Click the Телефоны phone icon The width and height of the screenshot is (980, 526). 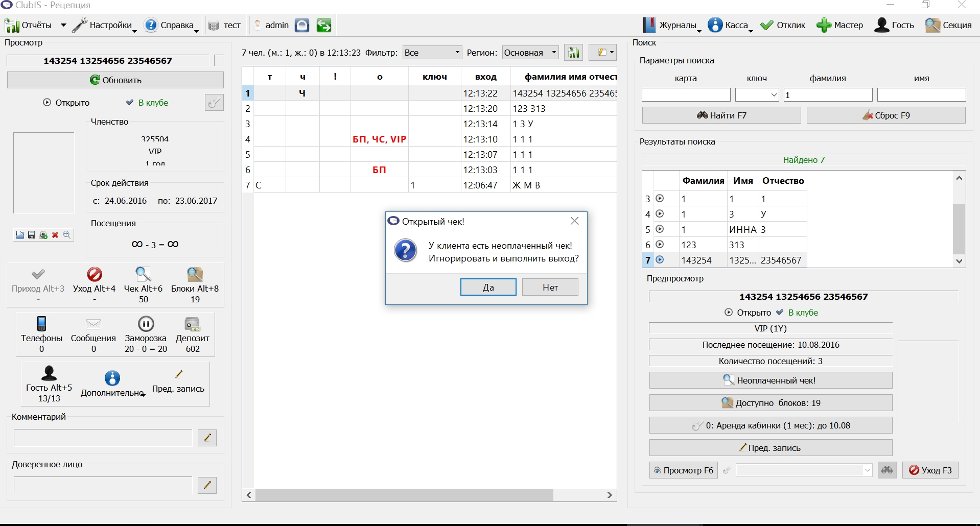42,324
